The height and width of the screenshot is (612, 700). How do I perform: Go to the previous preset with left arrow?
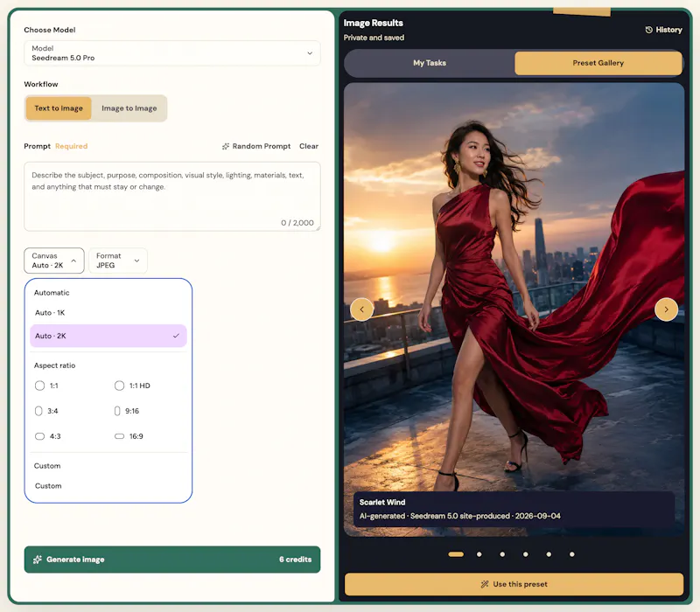point(361,309)
